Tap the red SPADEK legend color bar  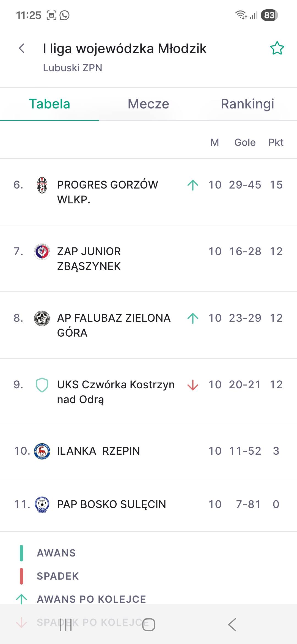pyautogui.click(x=21, y=576)
